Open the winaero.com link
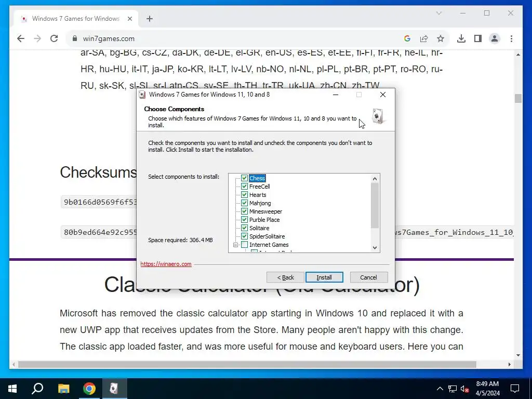 pyautogui.click(x=166, y=264)
